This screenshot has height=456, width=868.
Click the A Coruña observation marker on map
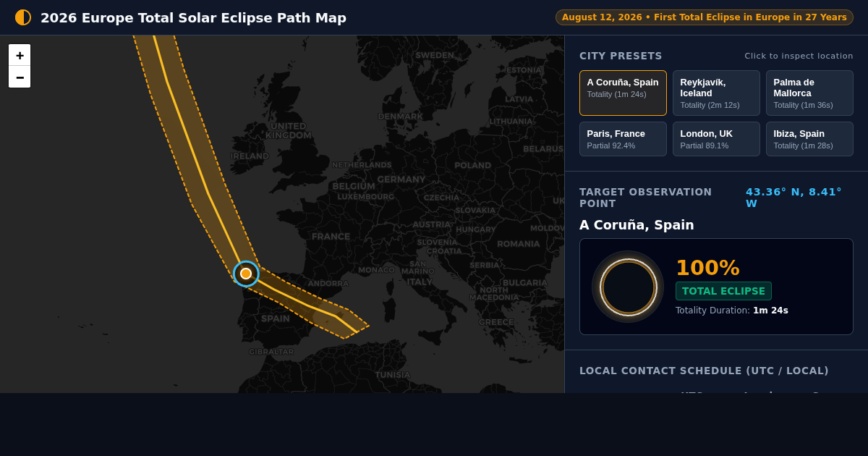coord(246,274)
